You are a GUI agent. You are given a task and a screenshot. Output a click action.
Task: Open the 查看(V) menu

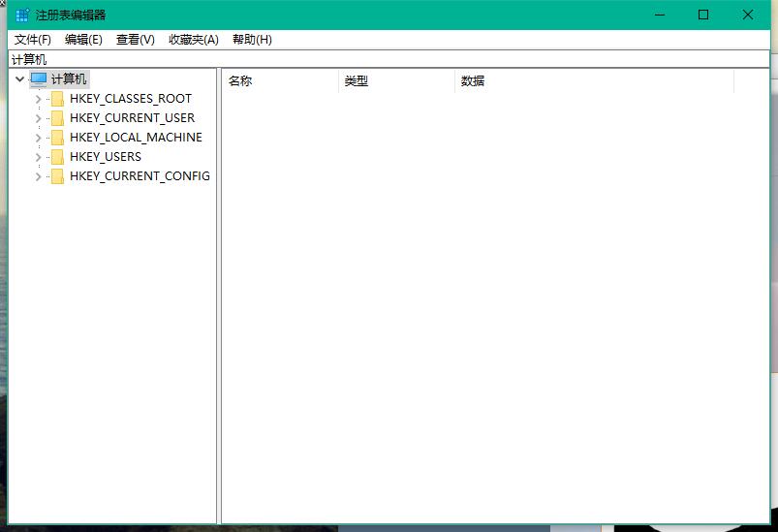[x=135, y=40]
